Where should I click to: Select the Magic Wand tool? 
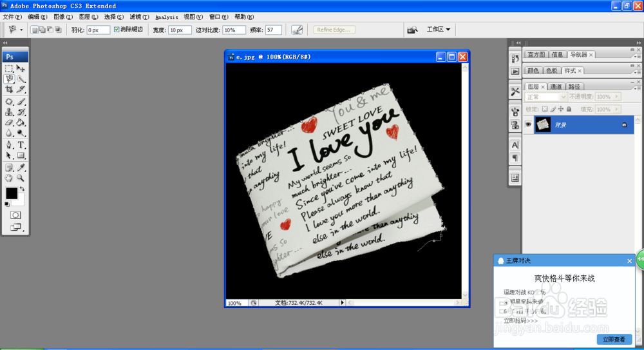click(21, 79)
